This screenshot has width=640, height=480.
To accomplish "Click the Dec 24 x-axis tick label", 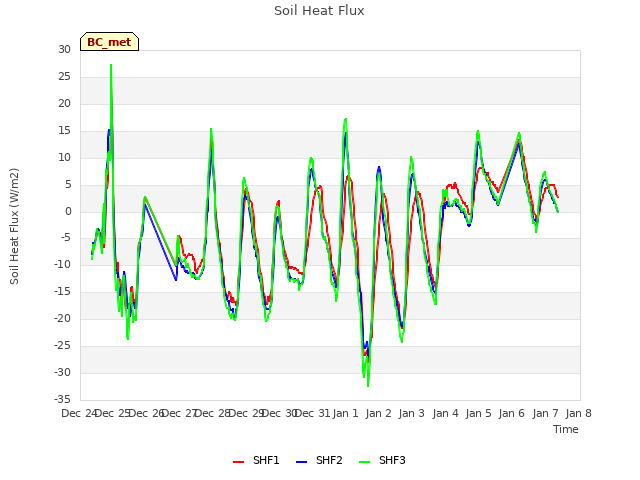I will coord(79,413).
